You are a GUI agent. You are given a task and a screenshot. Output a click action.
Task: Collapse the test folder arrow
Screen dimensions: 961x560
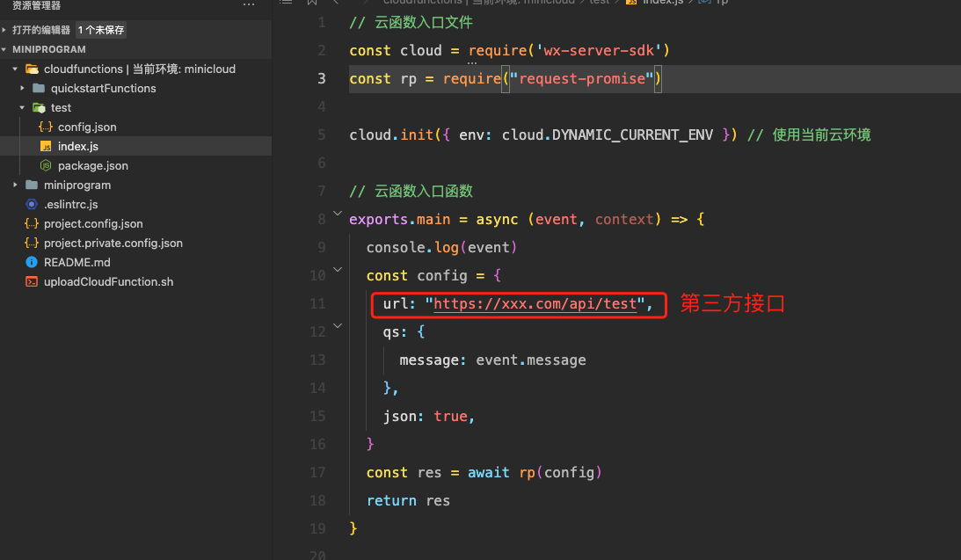tap(22, 108)
